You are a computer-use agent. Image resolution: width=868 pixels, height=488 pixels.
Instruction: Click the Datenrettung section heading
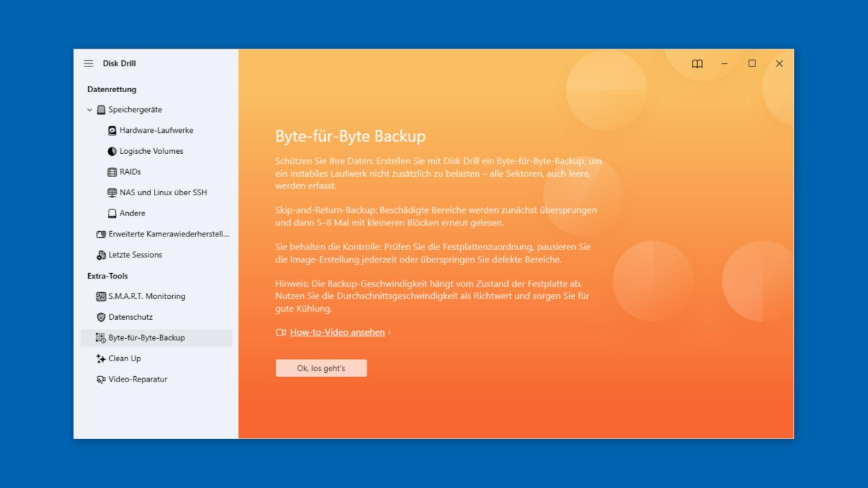(112, 89)
